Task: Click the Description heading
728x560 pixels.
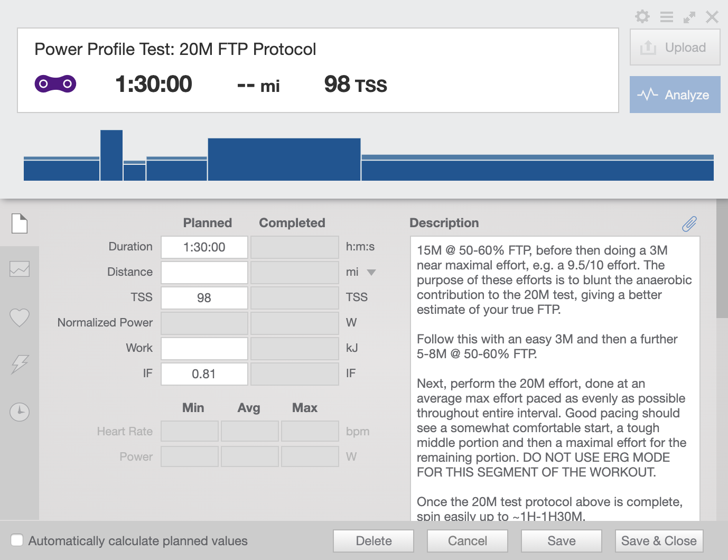Action: (444, 223)
